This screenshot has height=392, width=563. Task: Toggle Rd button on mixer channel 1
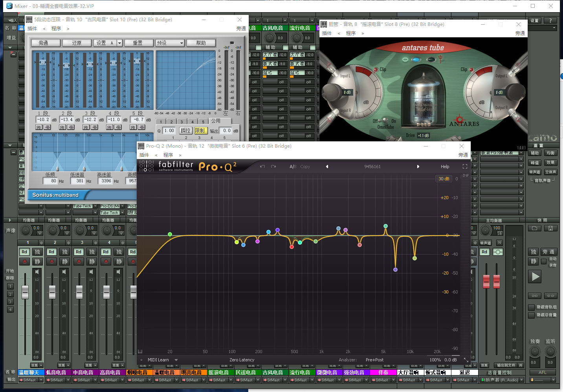(x=24, y=252)
